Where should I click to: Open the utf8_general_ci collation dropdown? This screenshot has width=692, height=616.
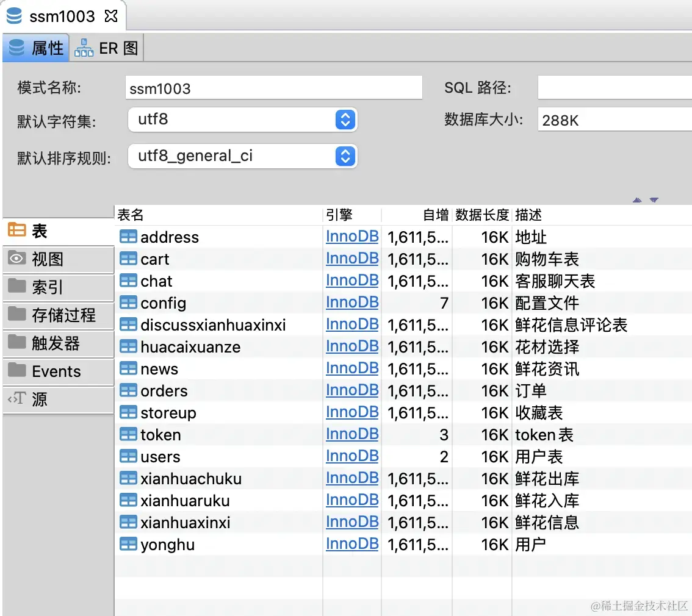pos(242,156)
